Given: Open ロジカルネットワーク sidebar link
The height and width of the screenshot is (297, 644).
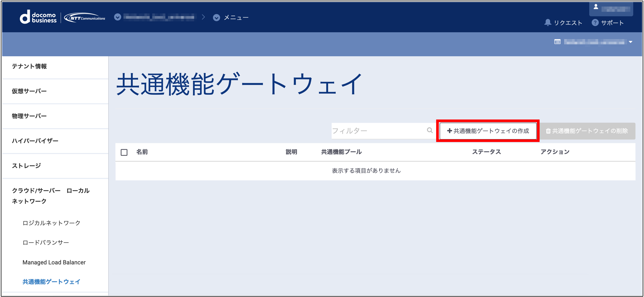Looking at the screenshot, I should coord(51,223).
